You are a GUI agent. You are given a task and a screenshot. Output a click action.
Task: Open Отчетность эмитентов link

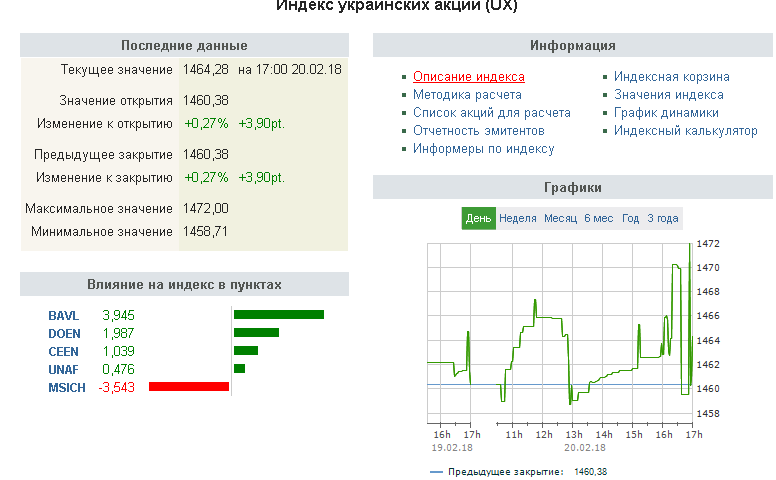[479, 131]
